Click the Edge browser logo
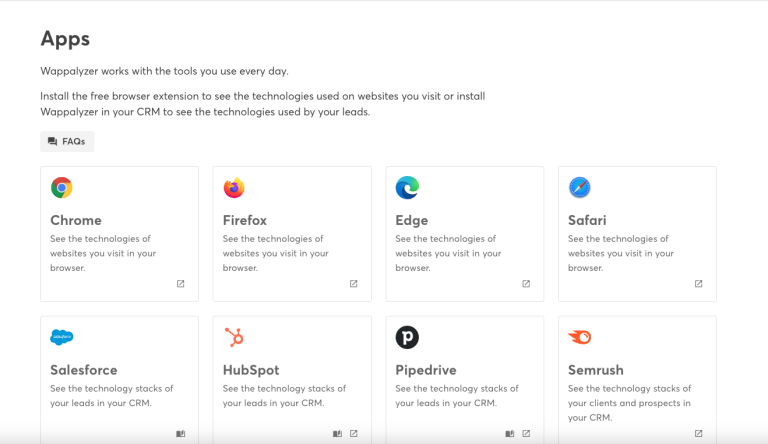 tap(407, 187)
